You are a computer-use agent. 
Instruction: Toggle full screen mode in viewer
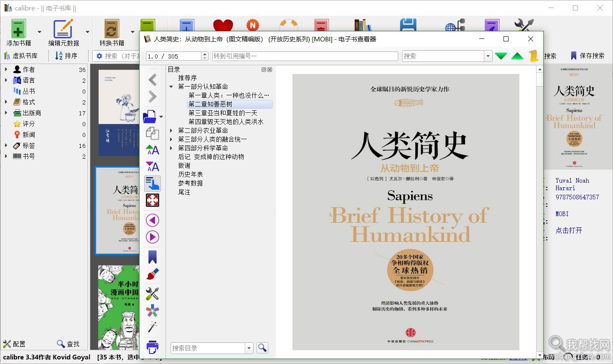click(153, 200)
